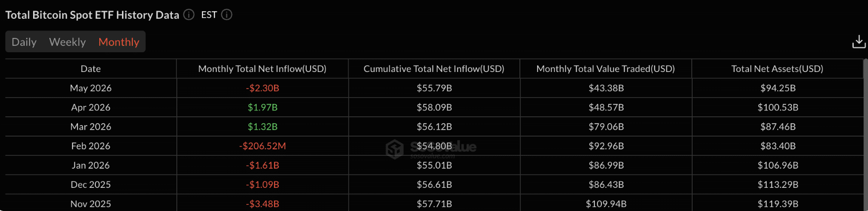Click the Jan 2026 total net assets $106.96B
This screenshot has width=868, height=211.
point(778,165)
